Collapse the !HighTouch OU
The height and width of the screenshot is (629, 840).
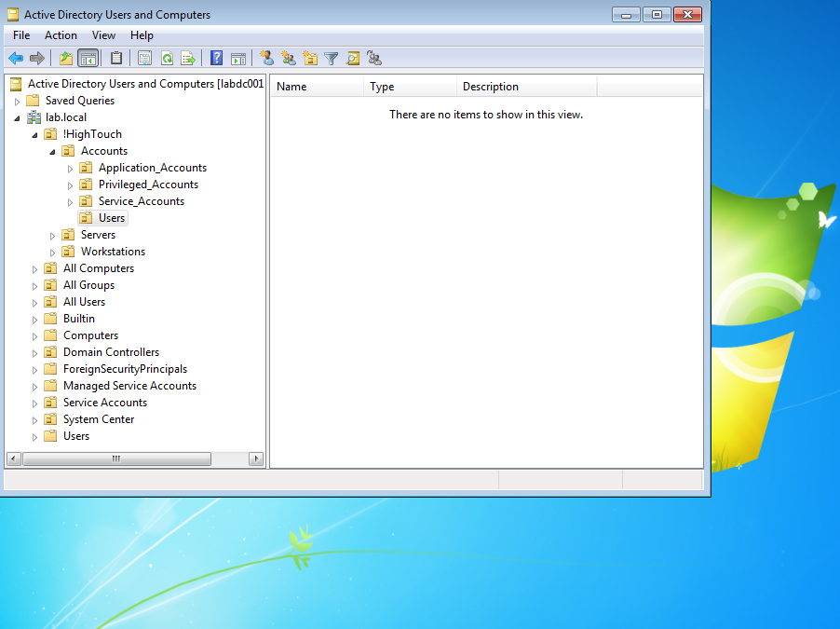coord(34,135)
